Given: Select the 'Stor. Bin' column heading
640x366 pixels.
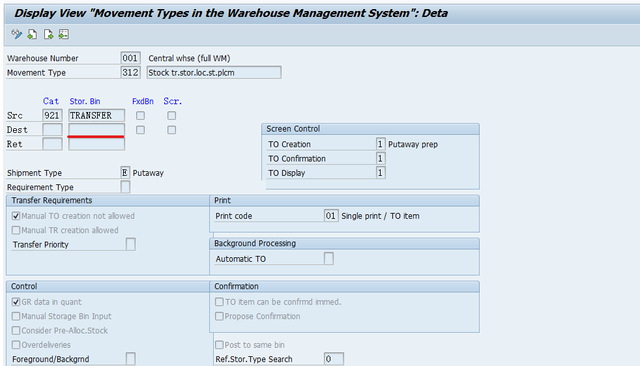Looking at the screenshot, I should (85, 101).
